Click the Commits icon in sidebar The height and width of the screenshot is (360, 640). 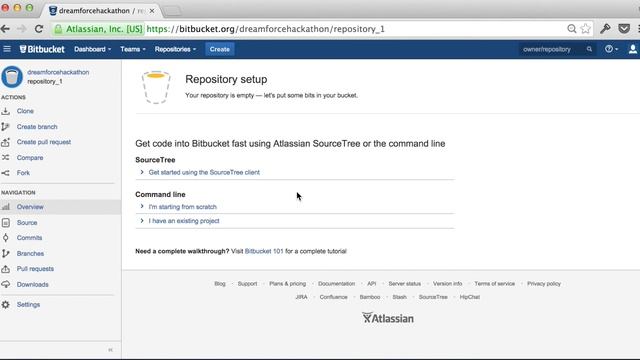pyautogui.click(x=6, y=238)
